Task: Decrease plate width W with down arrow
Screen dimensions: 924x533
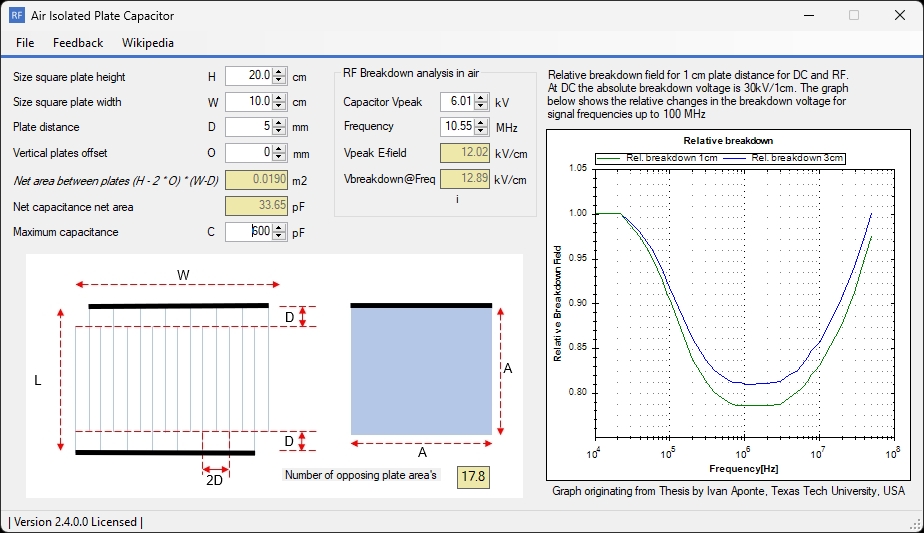Action: (x=279, y=106)
